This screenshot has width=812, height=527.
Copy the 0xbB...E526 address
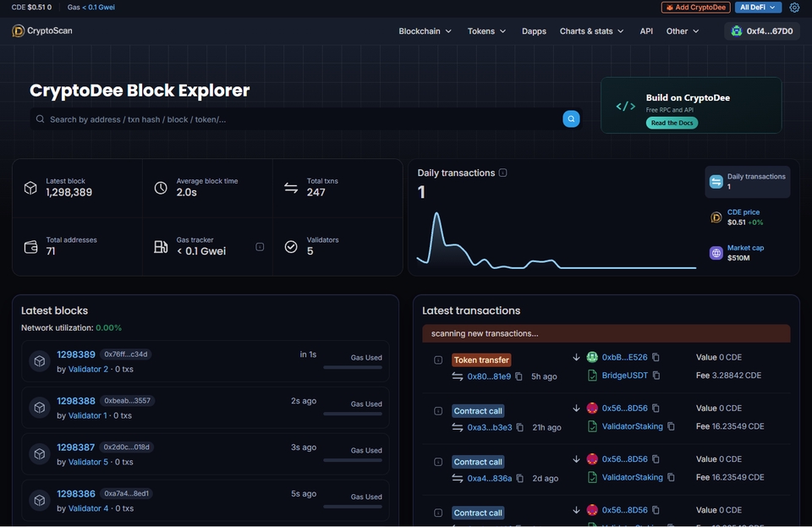pos(656,357)
